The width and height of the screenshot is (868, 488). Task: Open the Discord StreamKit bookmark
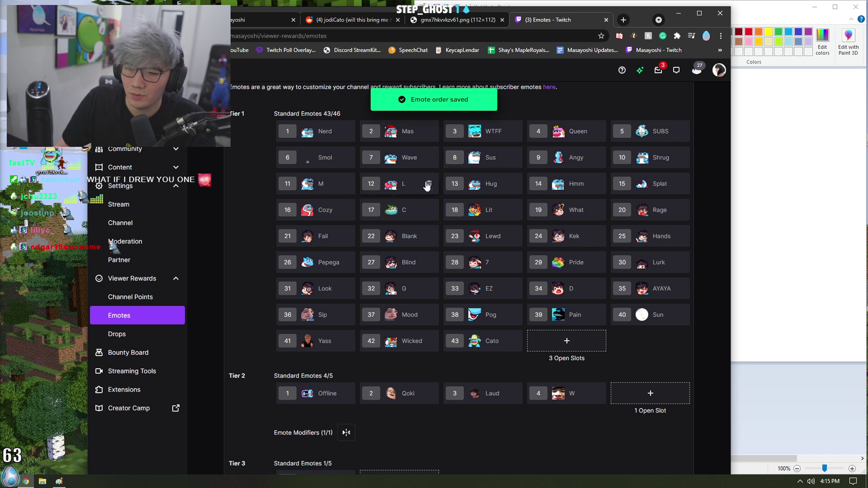coord(352,50)
